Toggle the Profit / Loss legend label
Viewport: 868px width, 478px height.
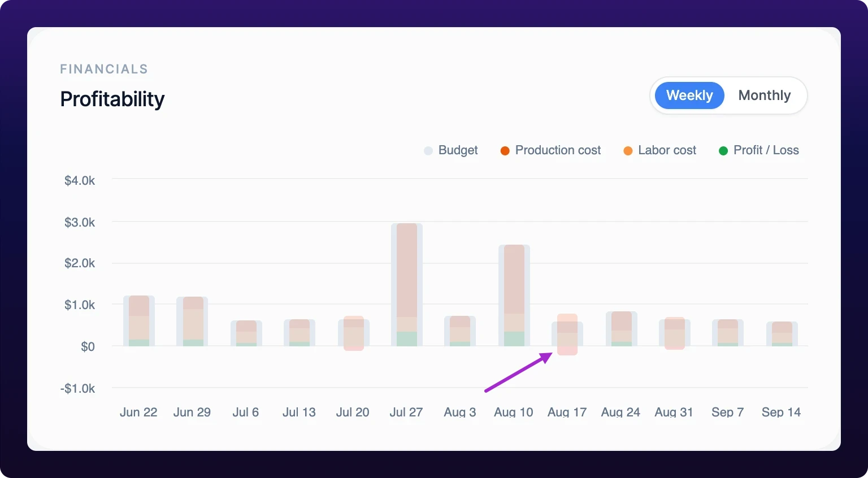(766, 150)
